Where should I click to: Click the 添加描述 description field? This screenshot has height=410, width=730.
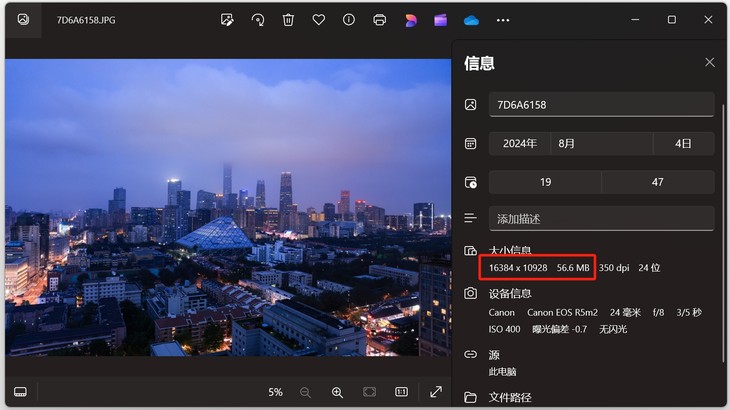click(x=602, y=219)
